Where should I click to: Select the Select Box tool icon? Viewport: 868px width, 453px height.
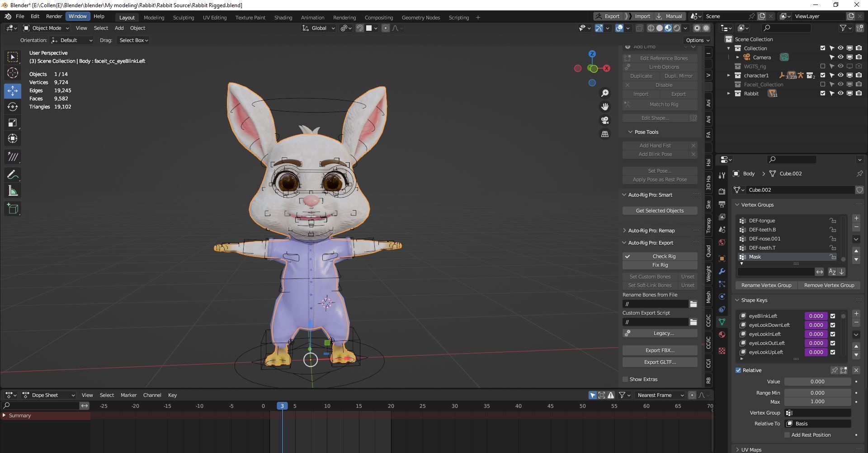click(13, 57)
